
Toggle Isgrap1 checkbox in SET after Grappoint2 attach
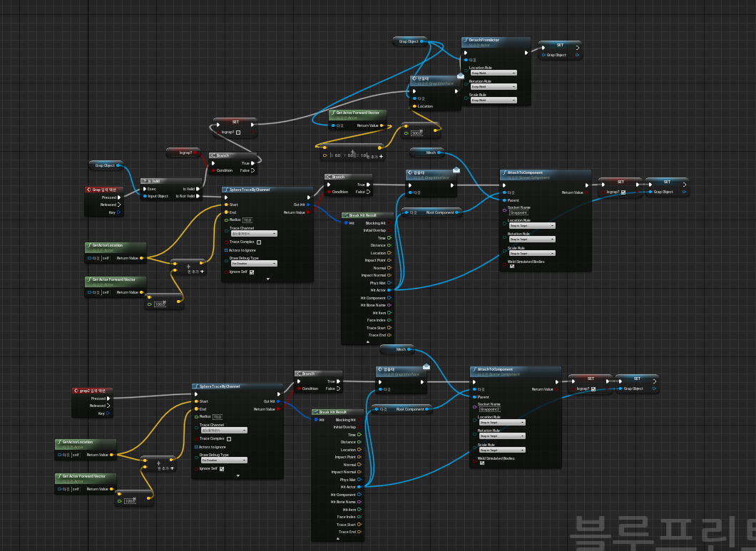[x=593, y=389]
